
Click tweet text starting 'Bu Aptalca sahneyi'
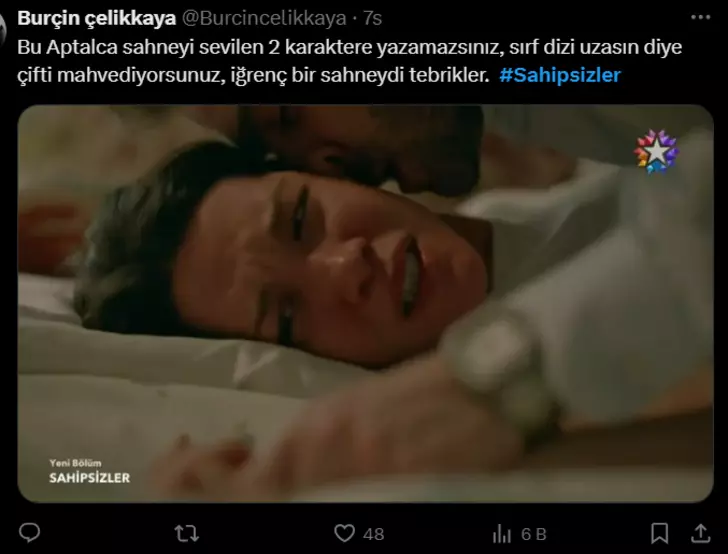click(350, 61)
